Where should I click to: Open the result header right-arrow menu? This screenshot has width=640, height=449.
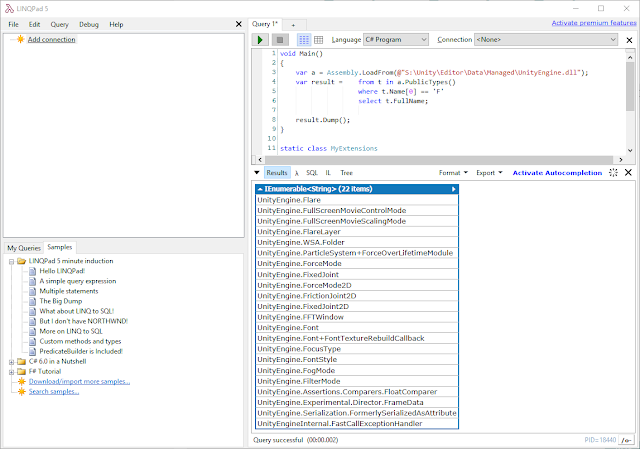453,189
